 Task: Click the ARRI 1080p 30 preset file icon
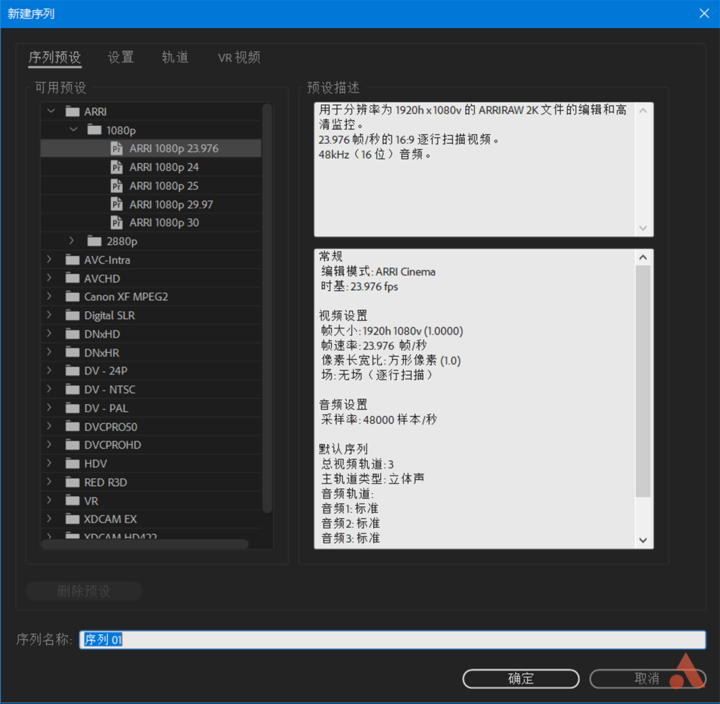(x=117, y=222)
